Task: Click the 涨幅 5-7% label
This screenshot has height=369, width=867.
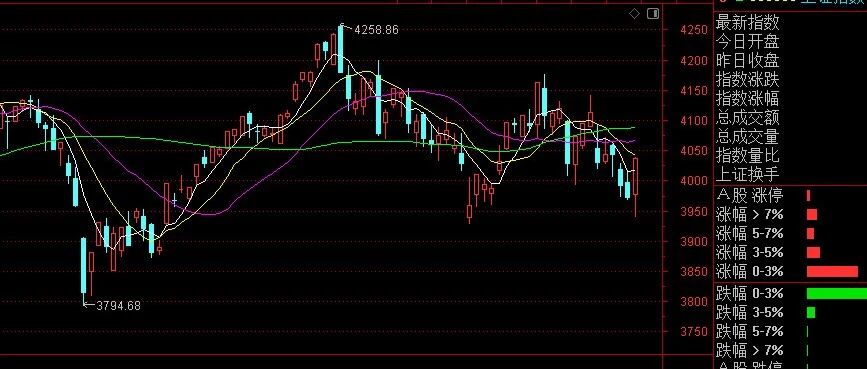Action: (750, 233)
